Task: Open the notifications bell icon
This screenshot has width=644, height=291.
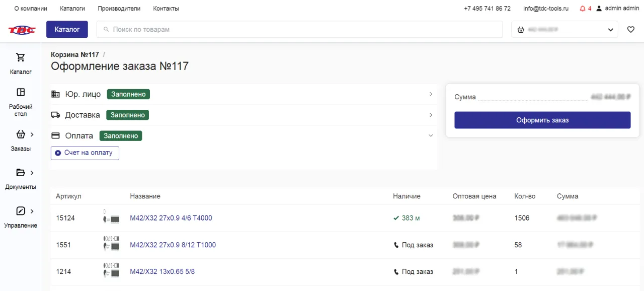Action: pyautogui.click(x=583, y=9)
